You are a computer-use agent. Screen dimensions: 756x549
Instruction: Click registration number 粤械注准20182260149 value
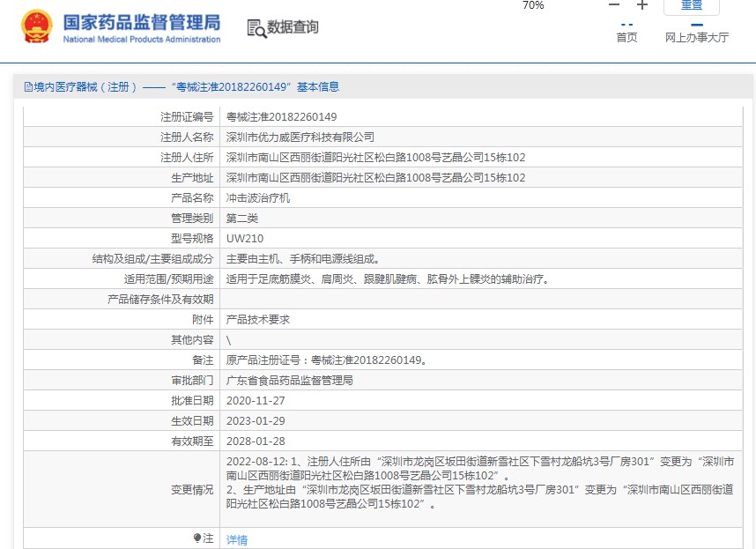[281, 117]
